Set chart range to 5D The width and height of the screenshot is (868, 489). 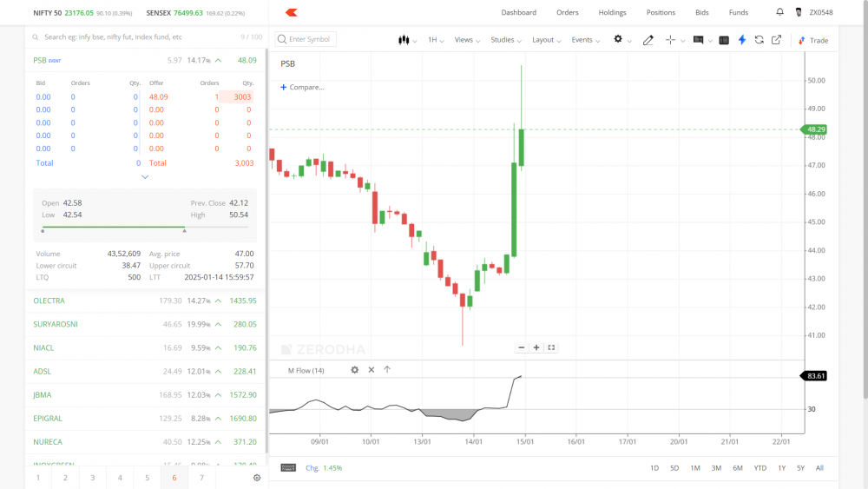pos(674,468)
